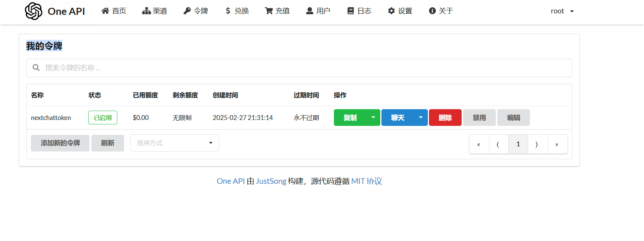Screen dimensions: 644x241
Task: Open the JustSong link in footer
Action: pos(271,181)
